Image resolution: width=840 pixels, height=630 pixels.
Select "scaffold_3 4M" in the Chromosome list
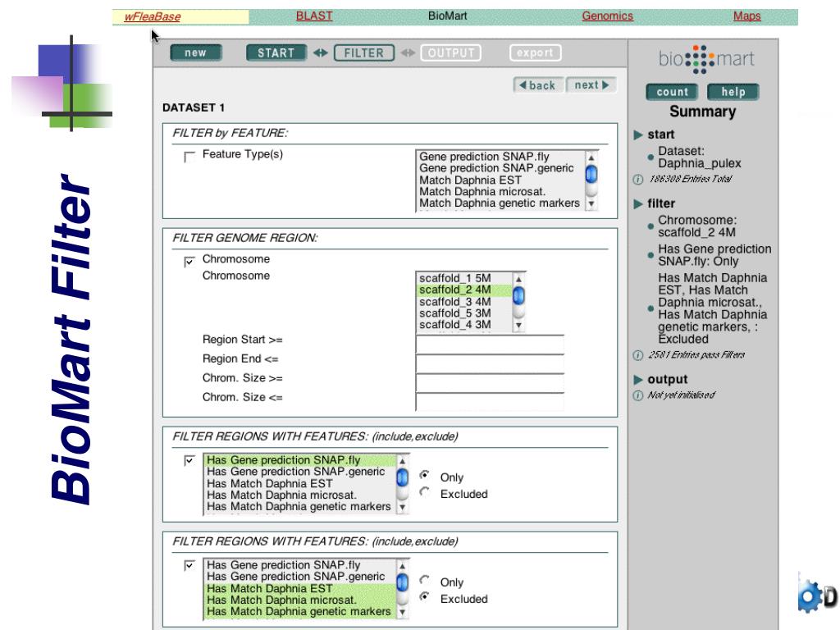[x=464, y=302]
